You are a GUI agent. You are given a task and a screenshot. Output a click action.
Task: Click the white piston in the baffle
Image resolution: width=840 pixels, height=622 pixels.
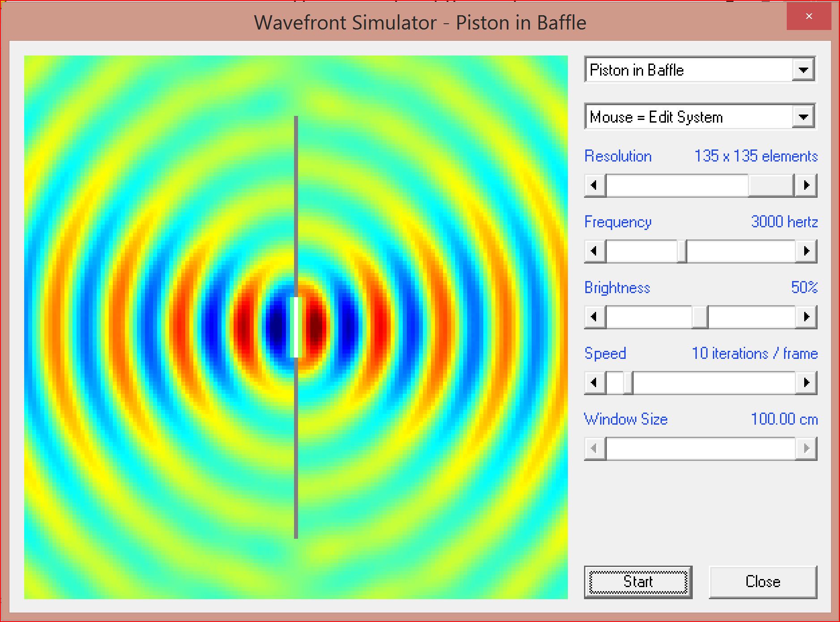coord(296,327)
